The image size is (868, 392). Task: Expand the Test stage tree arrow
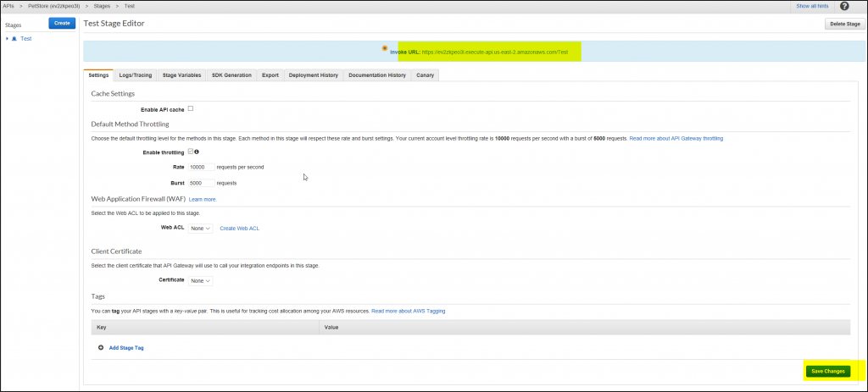coord(7,39)
